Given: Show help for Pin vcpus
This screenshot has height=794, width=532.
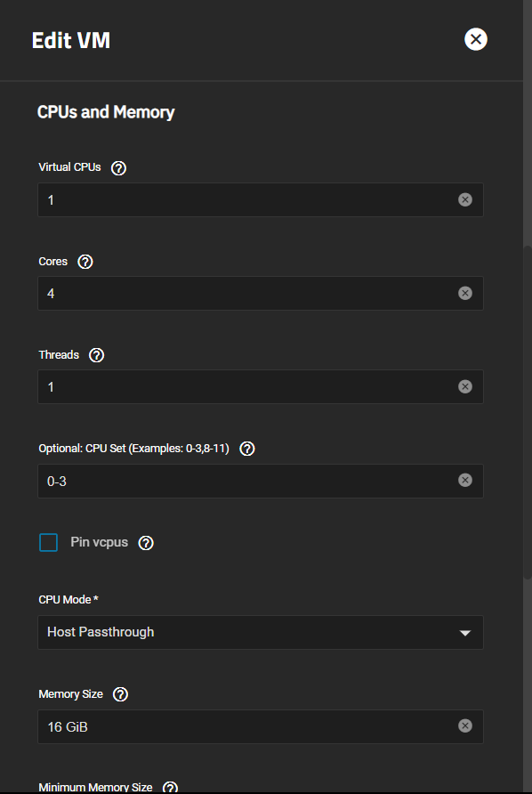Looking at the screenshot, I should [x=146, y=543].
